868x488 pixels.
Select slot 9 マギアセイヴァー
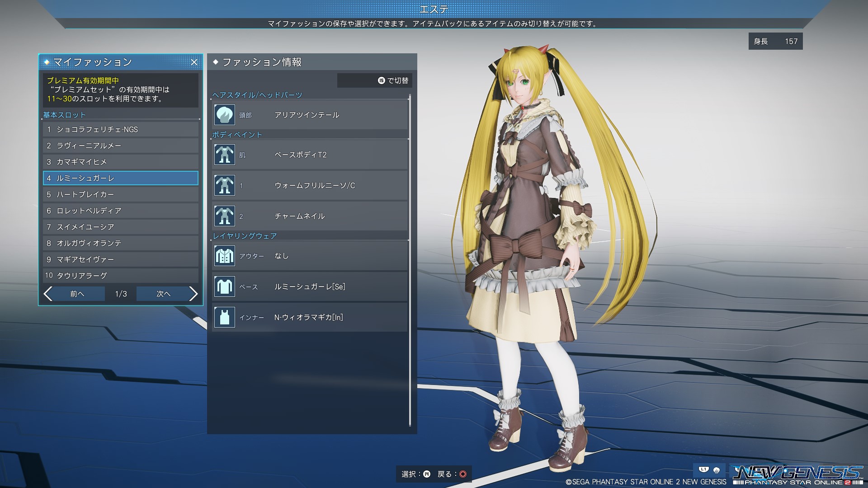click(121, 259)
